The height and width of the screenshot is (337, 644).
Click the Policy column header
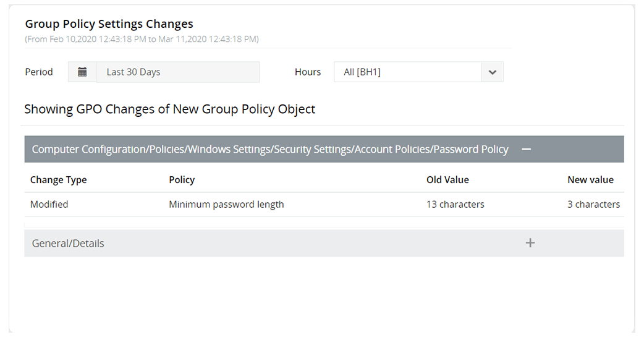(182, 180)
